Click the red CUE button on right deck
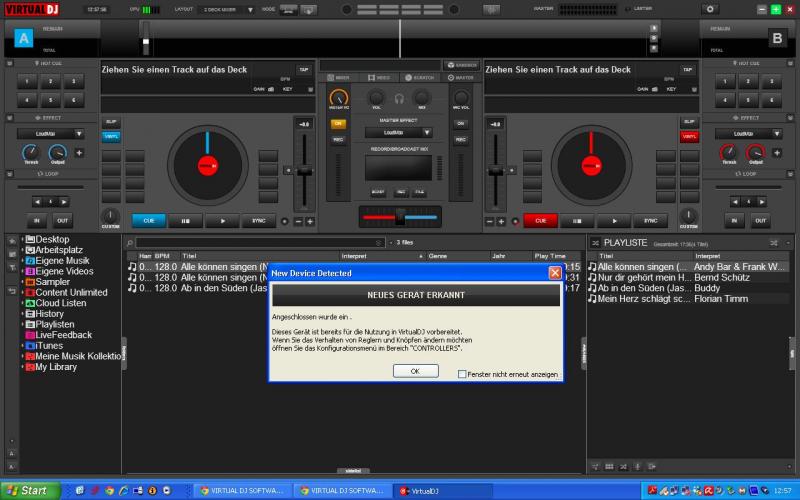The height and width of the screenshot is (500, 800). coord(540,221)
